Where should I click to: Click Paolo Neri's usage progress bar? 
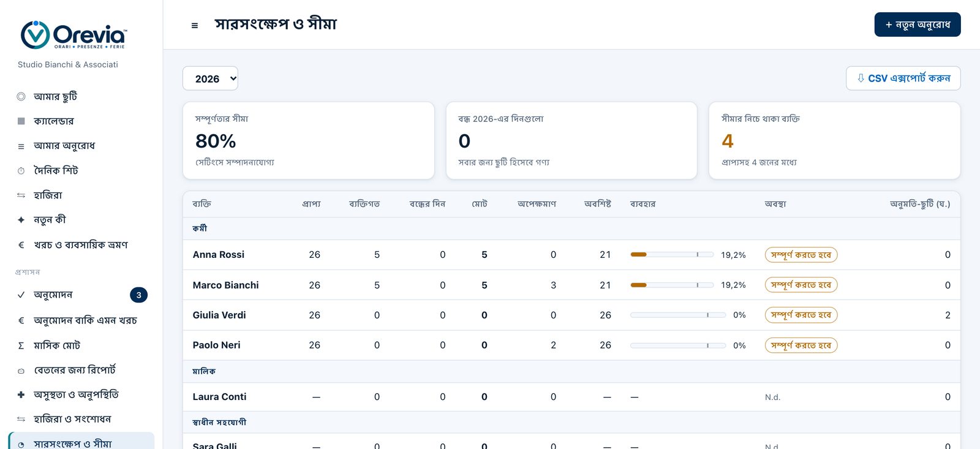point(678,345)
